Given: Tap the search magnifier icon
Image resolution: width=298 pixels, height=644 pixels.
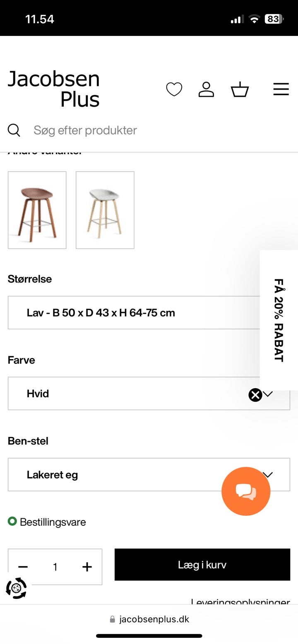Looking at the screenshot, I should [x=14, y=130].
